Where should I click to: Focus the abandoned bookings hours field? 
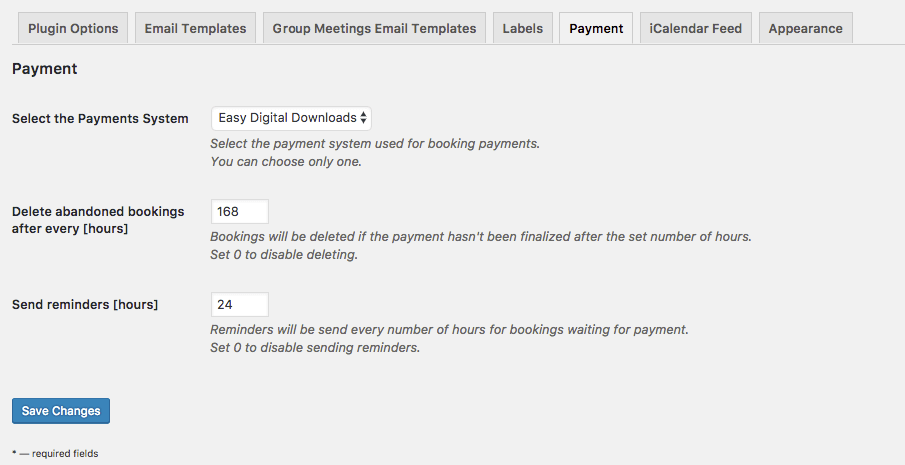point(240,211)
